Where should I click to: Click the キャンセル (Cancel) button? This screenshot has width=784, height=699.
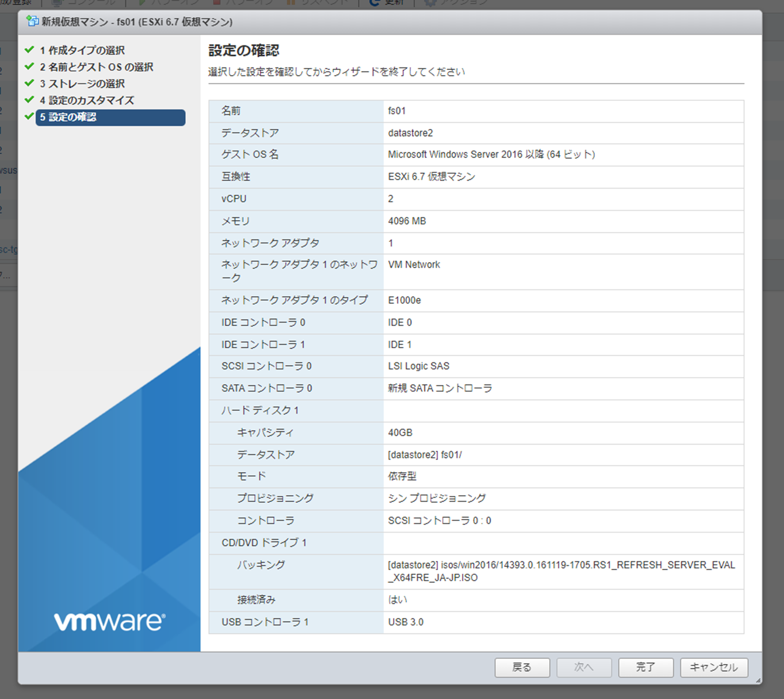[714, 668]
